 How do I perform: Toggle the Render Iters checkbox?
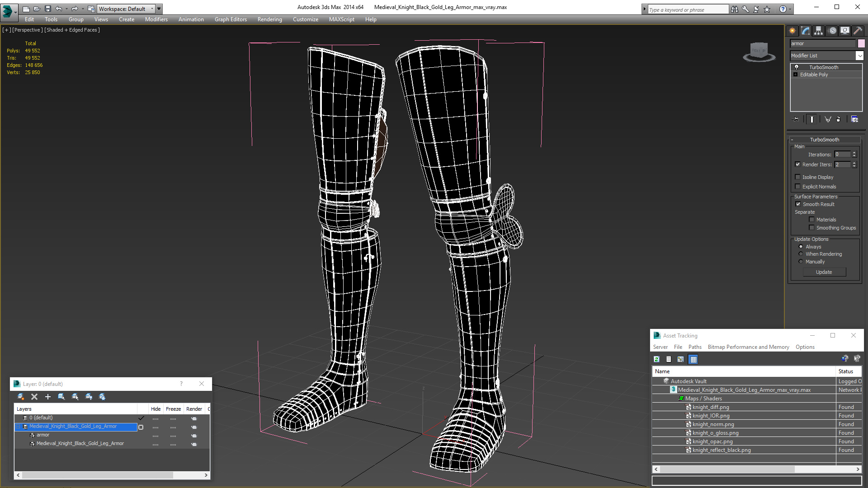(x=798, y=164)
